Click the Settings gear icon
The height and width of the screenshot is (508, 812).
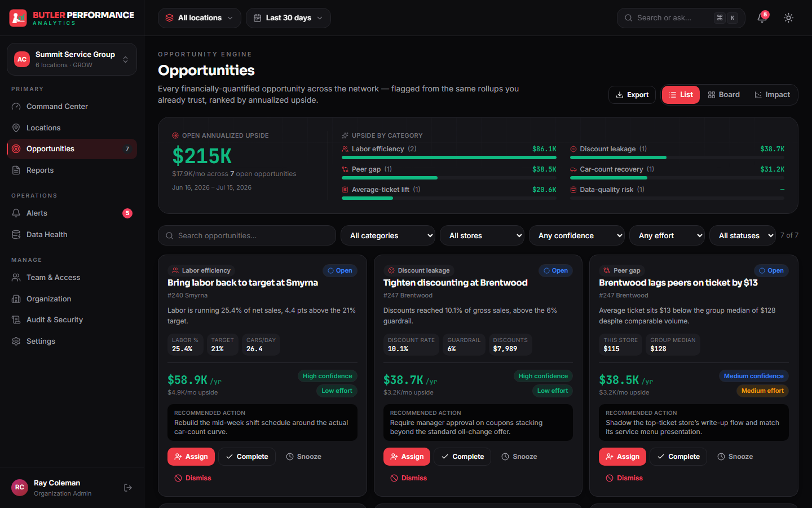(16, 341)
